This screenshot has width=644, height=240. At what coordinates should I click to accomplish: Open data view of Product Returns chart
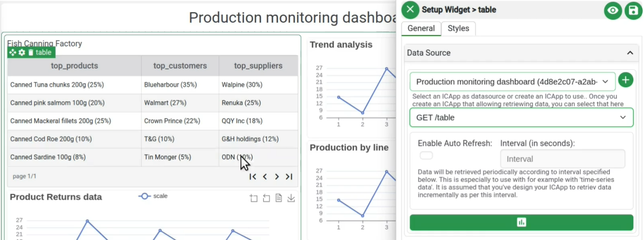278,198
